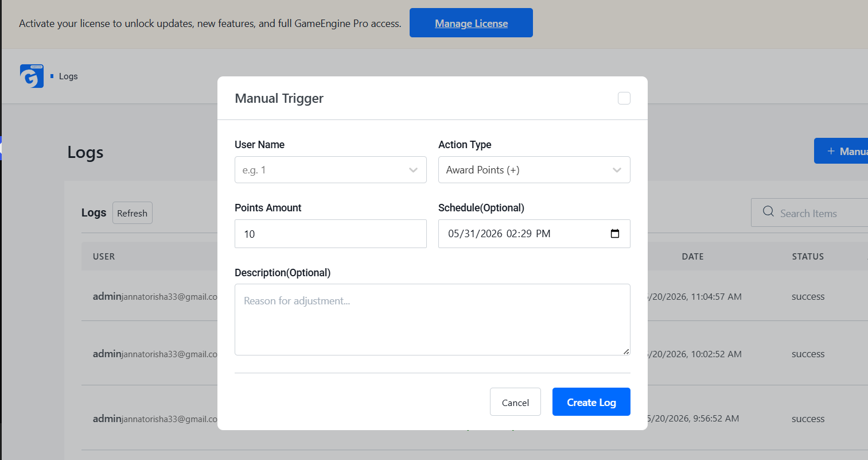868x460 pixels.
Task: Click the Manual trigger button behind the dialog
Action: point(841,151)
